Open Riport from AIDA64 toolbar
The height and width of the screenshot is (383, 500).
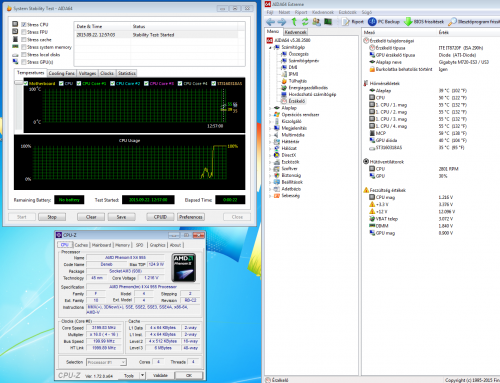click(353, 22)
